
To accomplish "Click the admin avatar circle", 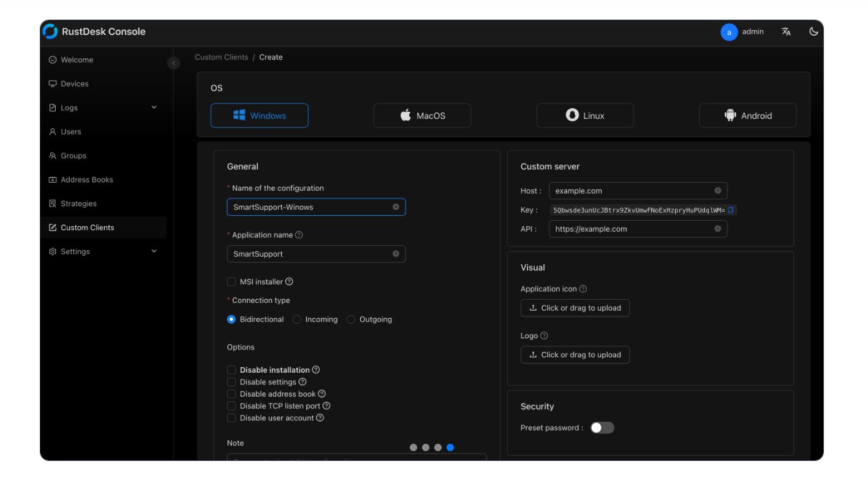I will pos(729,32).
